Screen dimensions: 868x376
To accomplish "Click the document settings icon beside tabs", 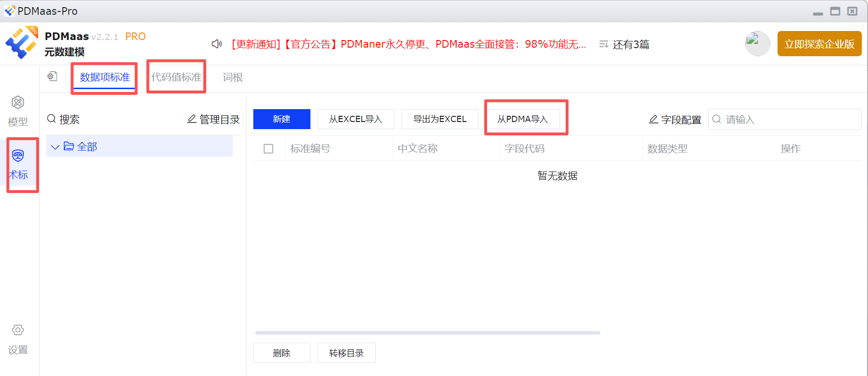I will pos(52,77).
